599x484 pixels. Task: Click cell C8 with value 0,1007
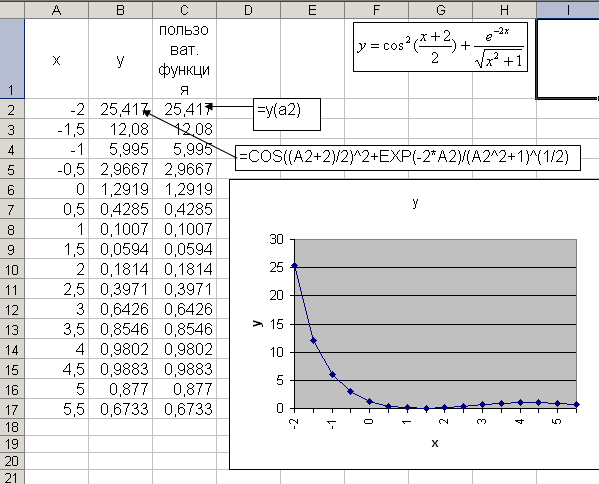(x=184, y=229)
